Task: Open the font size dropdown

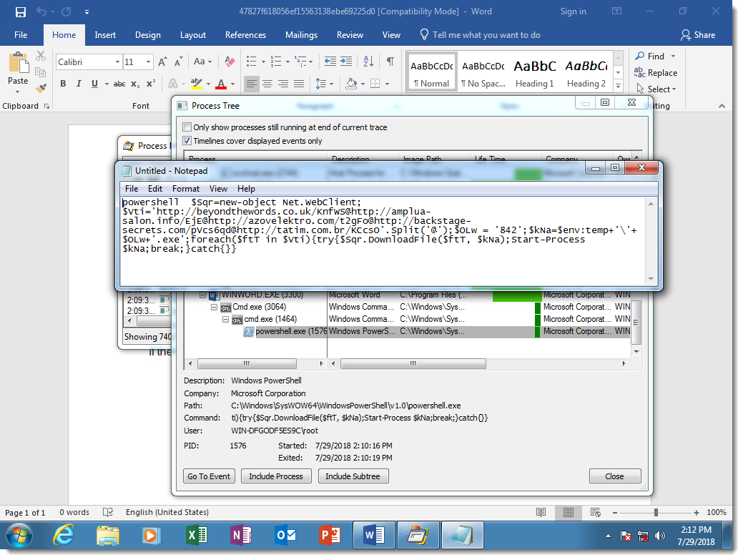Action: click(x=148, y=62)
